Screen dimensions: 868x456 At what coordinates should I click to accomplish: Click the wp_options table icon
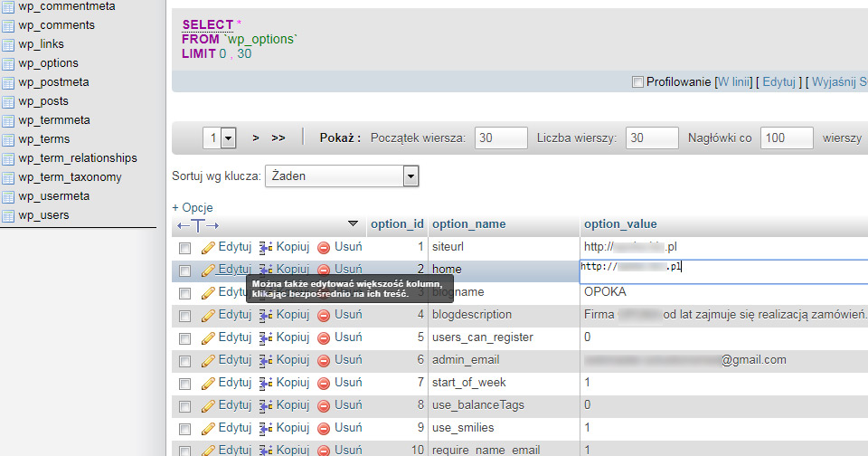tap(8, 63)
